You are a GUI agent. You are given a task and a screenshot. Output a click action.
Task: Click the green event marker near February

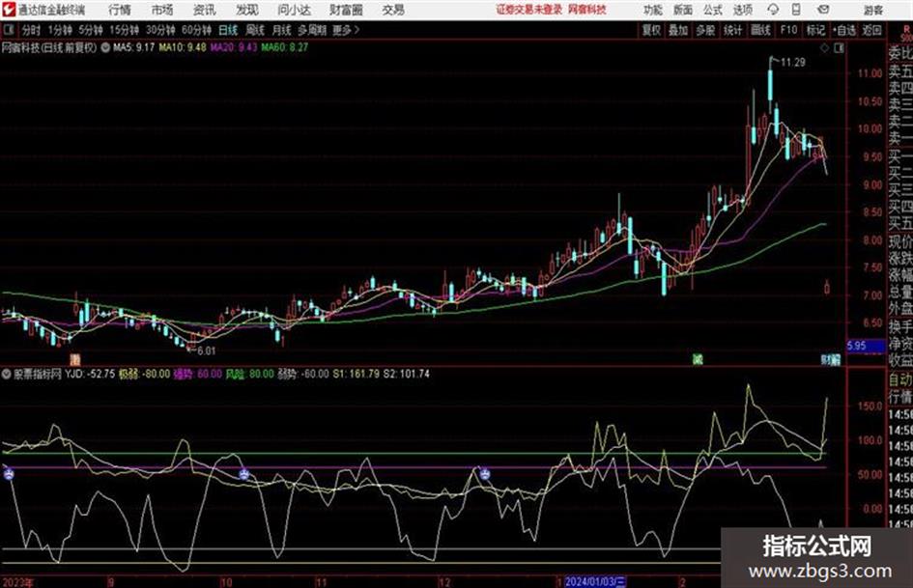[x=697, y=359]
